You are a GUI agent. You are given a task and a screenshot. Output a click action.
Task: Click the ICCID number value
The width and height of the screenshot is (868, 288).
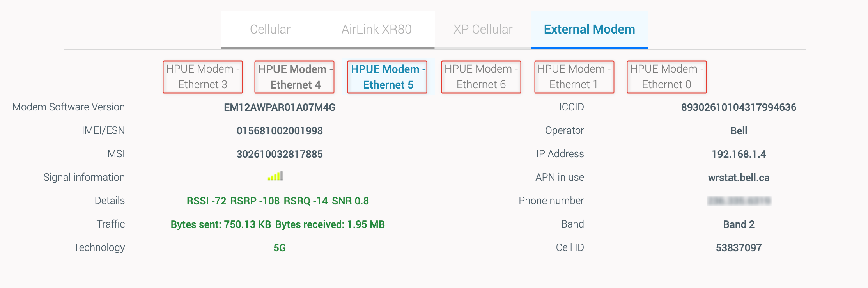tap(739, 107)
